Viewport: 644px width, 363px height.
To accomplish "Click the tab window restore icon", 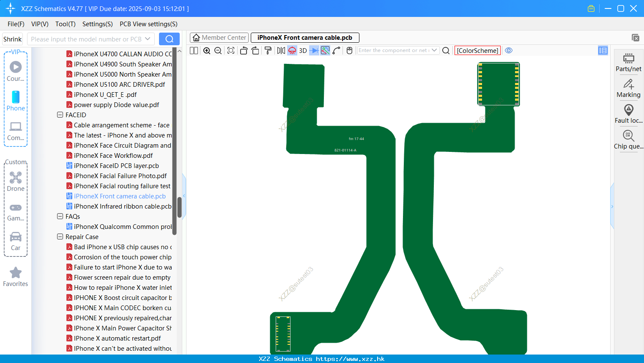I will click(635, 38).
